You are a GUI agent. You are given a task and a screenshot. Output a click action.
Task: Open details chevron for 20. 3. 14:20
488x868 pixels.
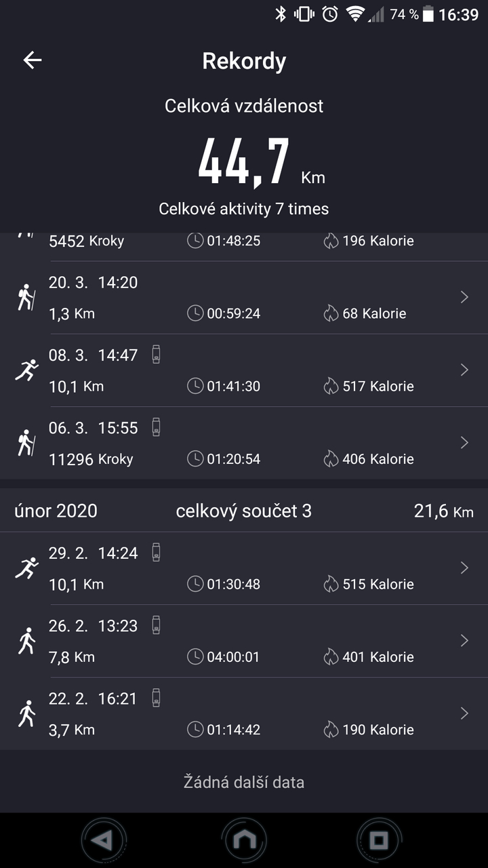coord(464,297)
